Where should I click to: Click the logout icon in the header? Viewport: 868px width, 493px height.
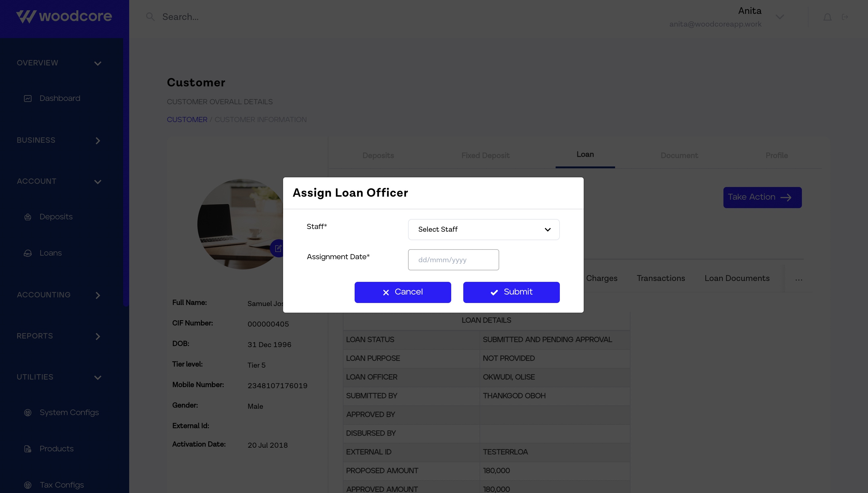tap(845, 17)
